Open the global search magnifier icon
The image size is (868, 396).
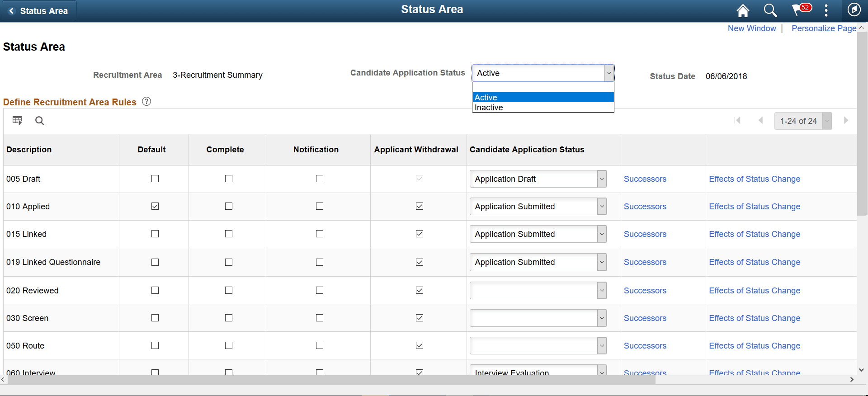[x=770, y=10]
